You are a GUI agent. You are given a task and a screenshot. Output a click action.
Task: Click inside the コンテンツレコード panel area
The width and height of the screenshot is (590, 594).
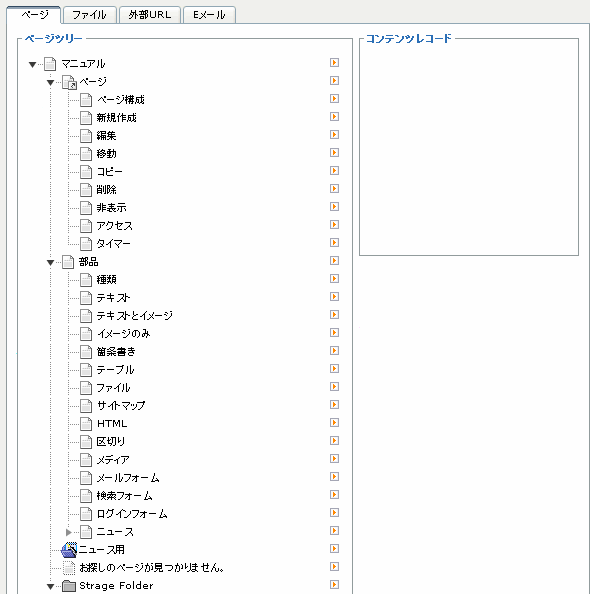click(x=469, y=148)
